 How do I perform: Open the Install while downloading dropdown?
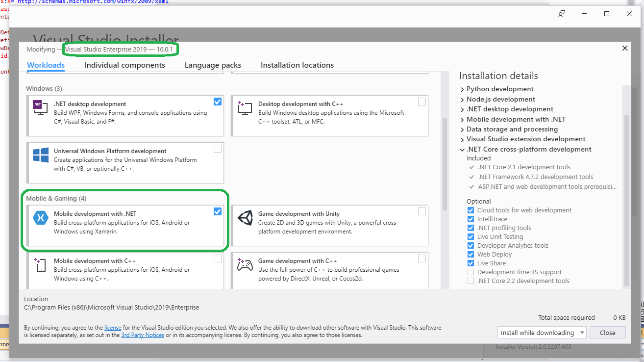click(x=542, y=333)
